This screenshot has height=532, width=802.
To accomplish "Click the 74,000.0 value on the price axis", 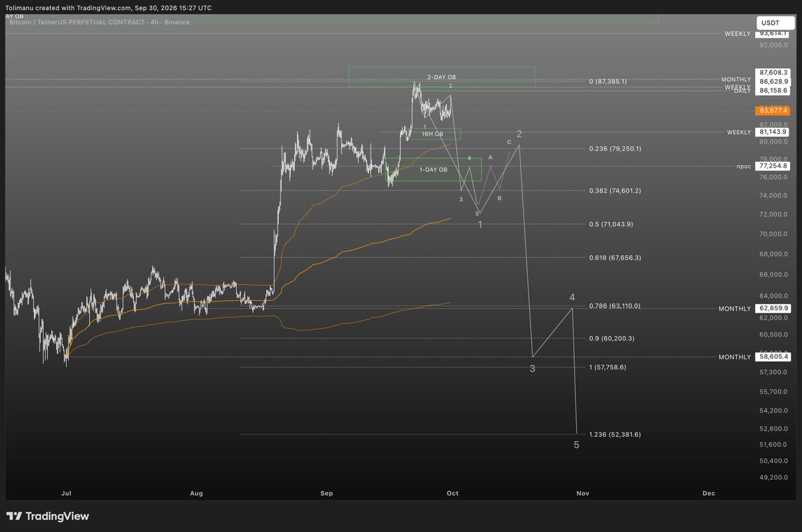I will click(x=773, y=195).
